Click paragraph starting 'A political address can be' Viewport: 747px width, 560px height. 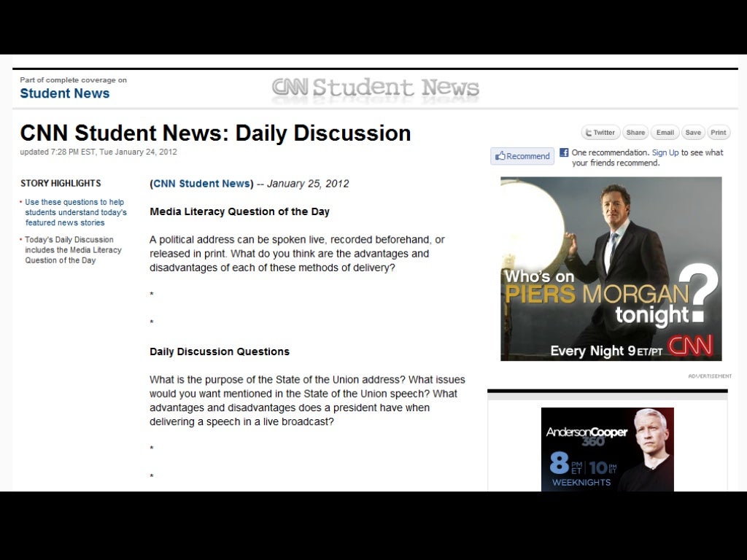click(298, 253)
